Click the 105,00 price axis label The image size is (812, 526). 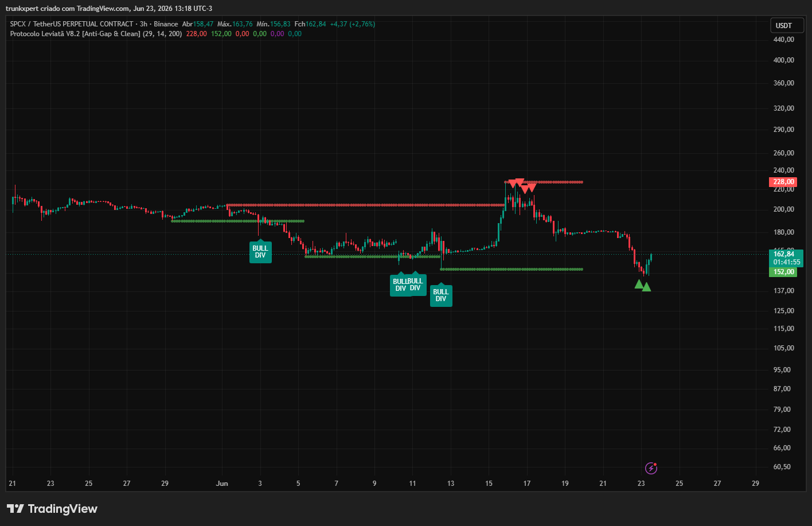[x=783, y=348]
